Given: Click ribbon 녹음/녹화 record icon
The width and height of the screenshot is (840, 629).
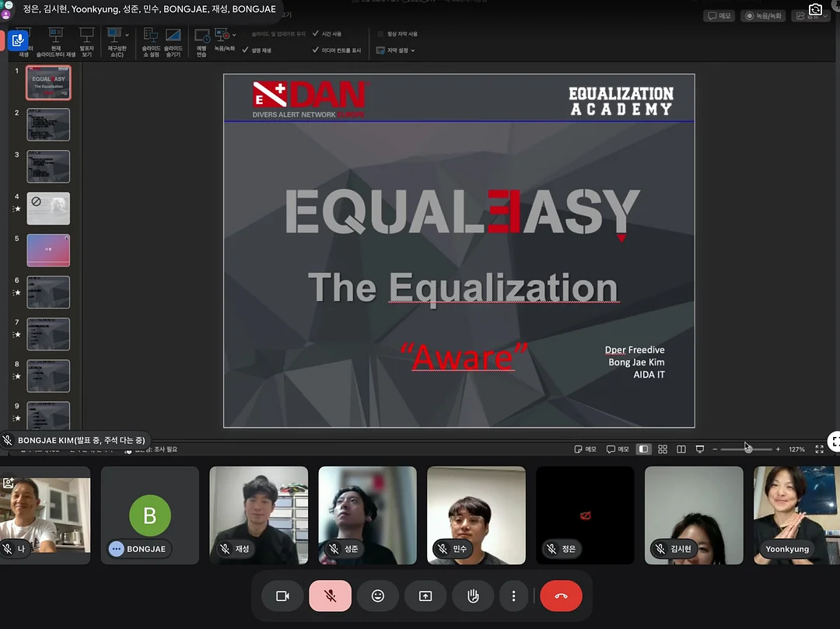Looking at the screenshot, I should pyautogui.click(x=222, y=35).
